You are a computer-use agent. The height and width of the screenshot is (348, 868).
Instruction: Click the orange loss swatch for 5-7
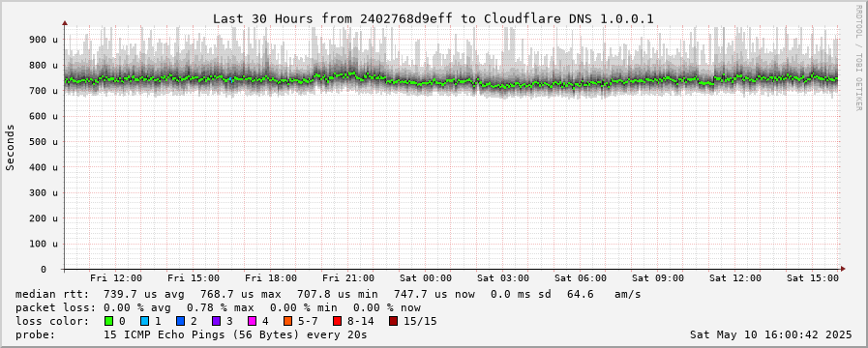287,321
